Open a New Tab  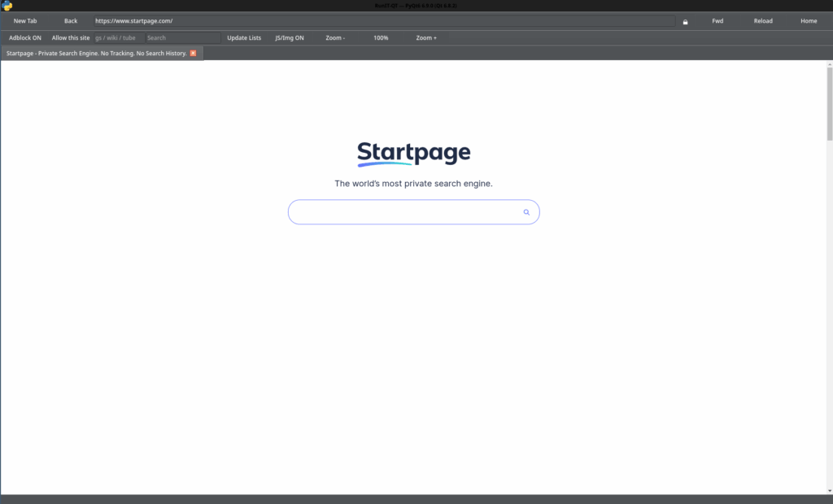coord(25,20)
